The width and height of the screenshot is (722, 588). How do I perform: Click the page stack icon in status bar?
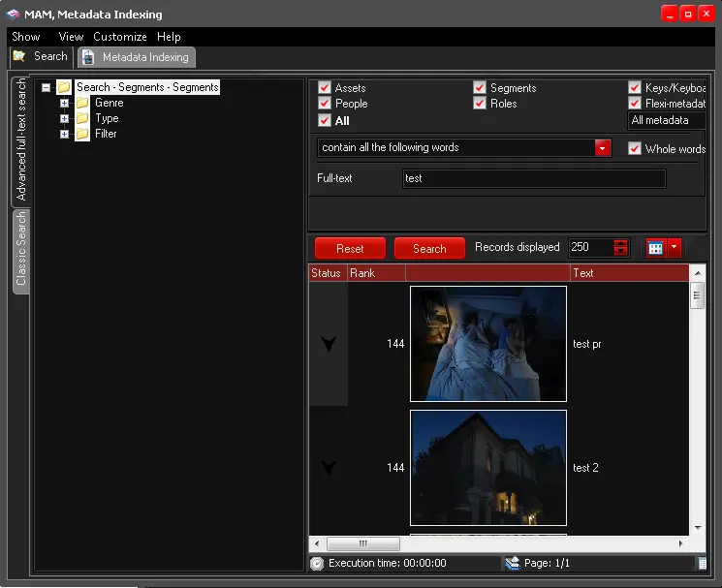point(511,563)
